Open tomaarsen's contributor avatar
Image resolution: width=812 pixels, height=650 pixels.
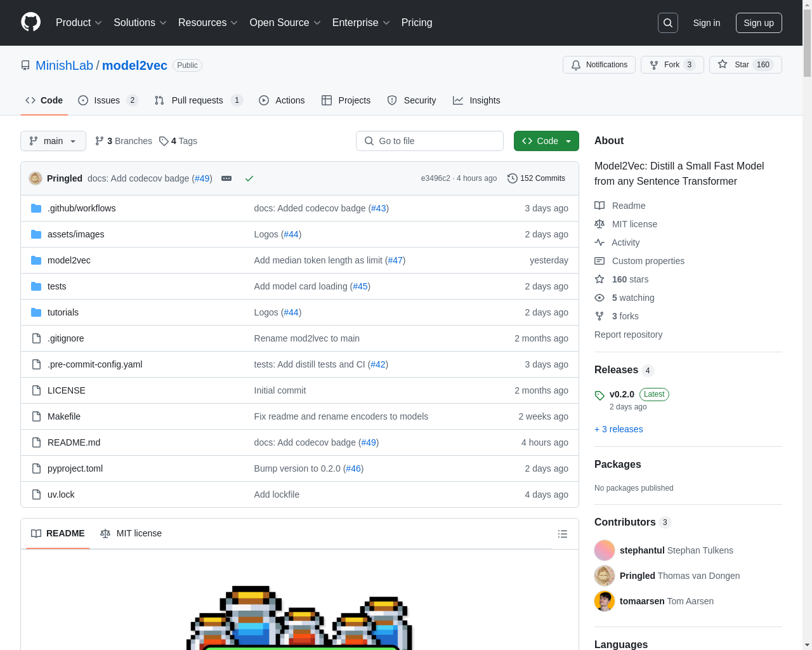(605, 601)
